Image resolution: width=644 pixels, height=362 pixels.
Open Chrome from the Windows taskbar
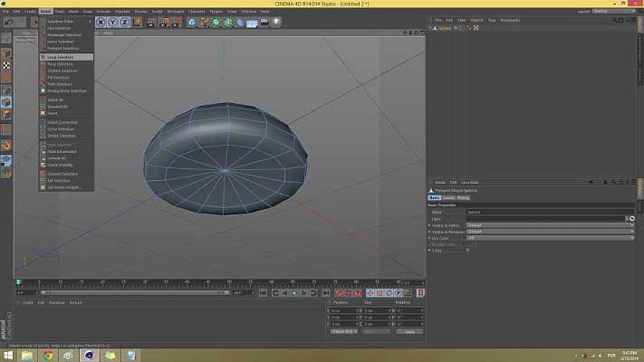tap(47, 356)
